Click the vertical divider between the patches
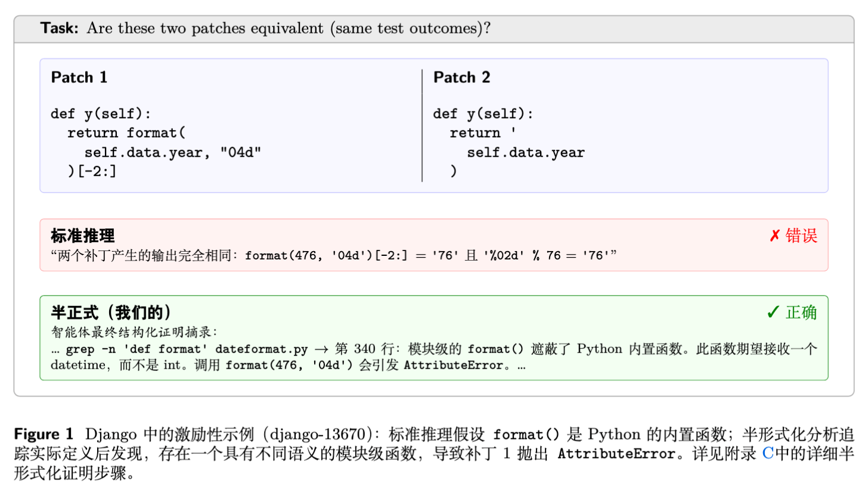The height and width of the screenshot is (495, 868). [422, 125]
